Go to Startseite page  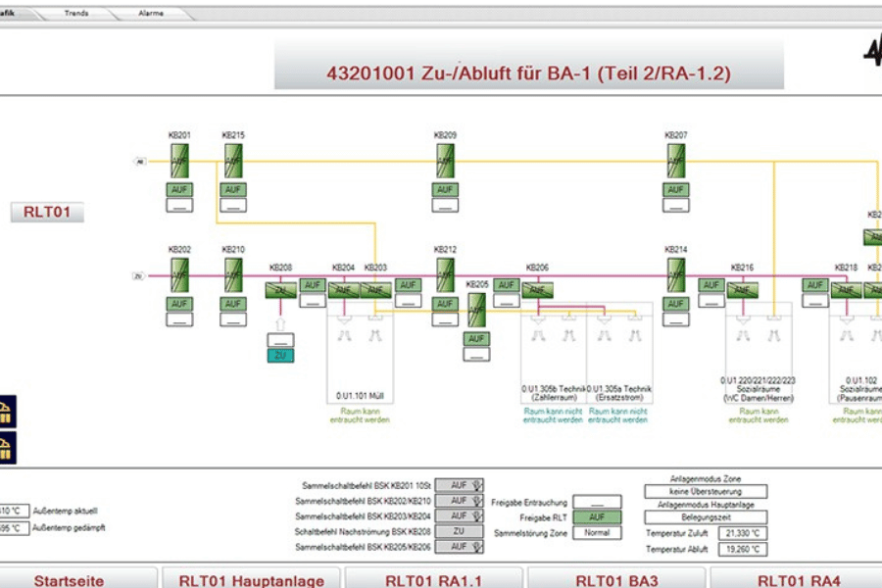(70, 579)
